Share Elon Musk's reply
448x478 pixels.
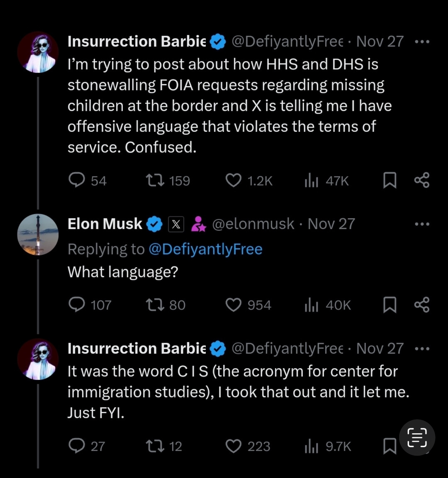pos(422,304)
